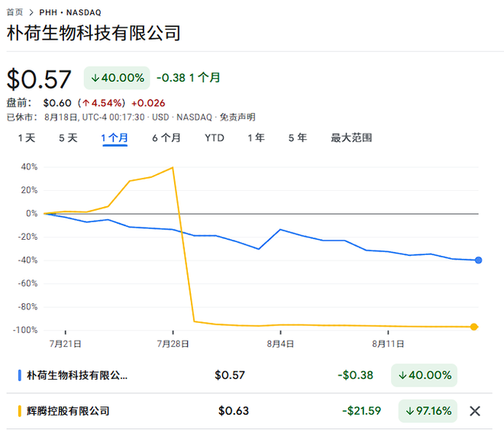Select the 5 天 time range tab
The image size is (504, 430).
click(x=68, y=138)
